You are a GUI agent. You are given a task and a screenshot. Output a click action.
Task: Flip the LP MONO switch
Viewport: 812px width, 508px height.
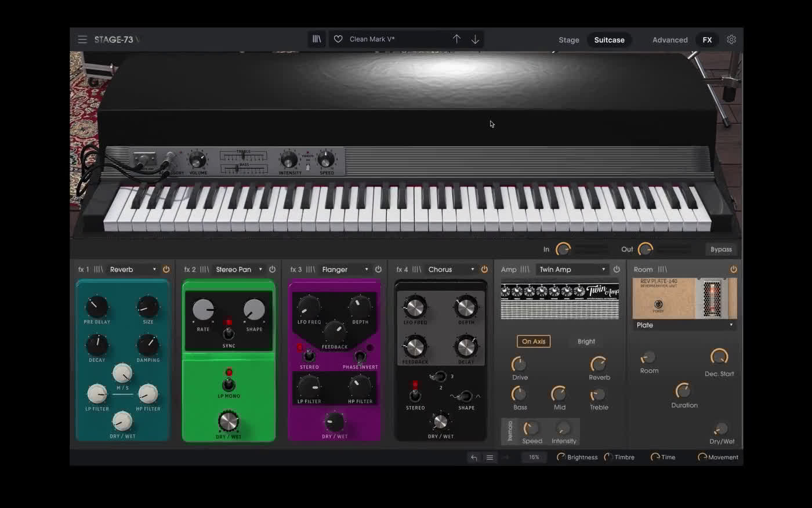229,384
